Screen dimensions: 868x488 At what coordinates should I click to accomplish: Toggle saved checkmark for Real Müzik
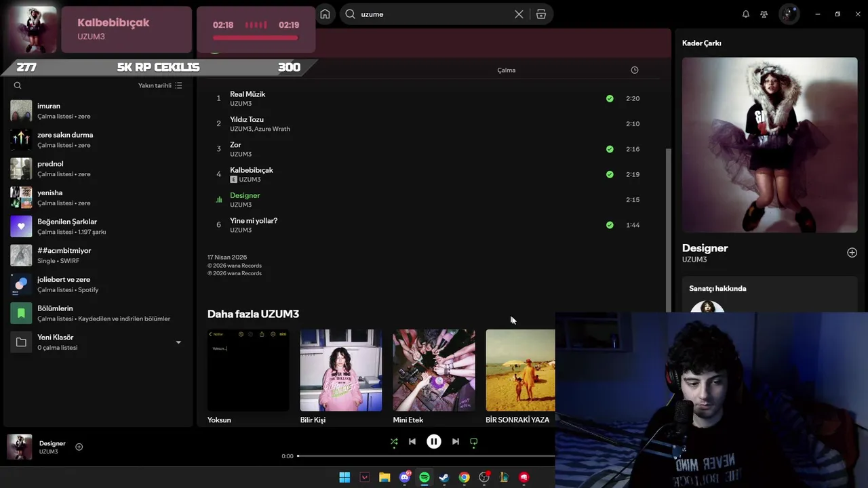(610, 98)
